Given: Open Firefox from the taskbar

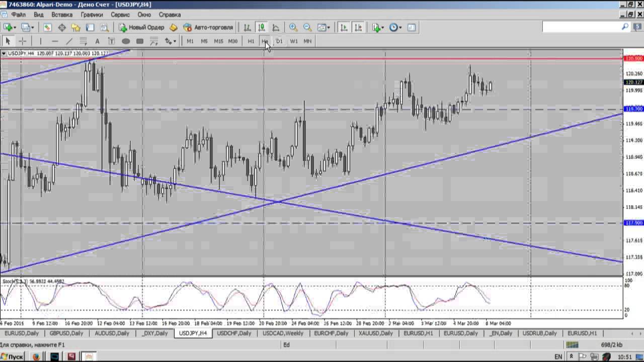Looking at the screenshot, I should [36, 356].
